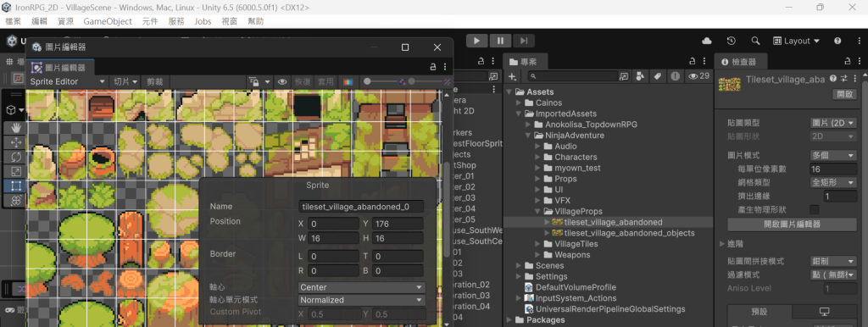Image resolution: width=868 pixels, height=327 pixels.
Task: Click the Border L field
Action: pyautogui.click(x=334, y=256)
